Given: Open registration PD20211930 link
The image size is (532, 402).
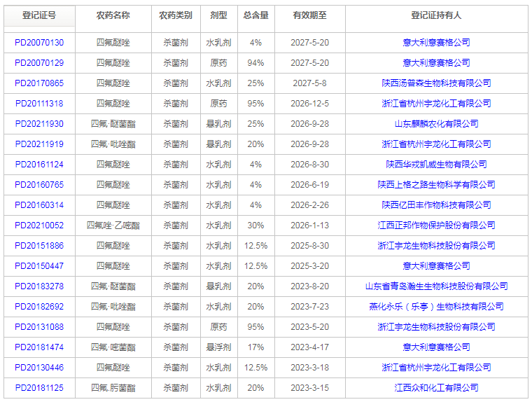Looking at the screenshot, I should click(x=39, y=124).
